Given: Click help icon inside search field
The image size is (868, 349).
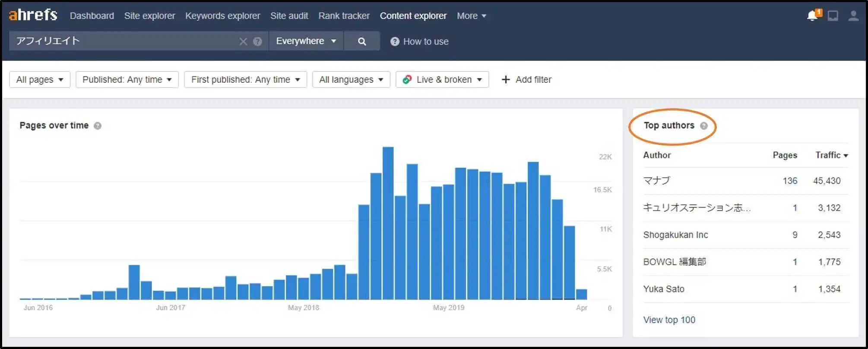Looking at the screenshot, I should pyautogui.click(x=257, y=41).
